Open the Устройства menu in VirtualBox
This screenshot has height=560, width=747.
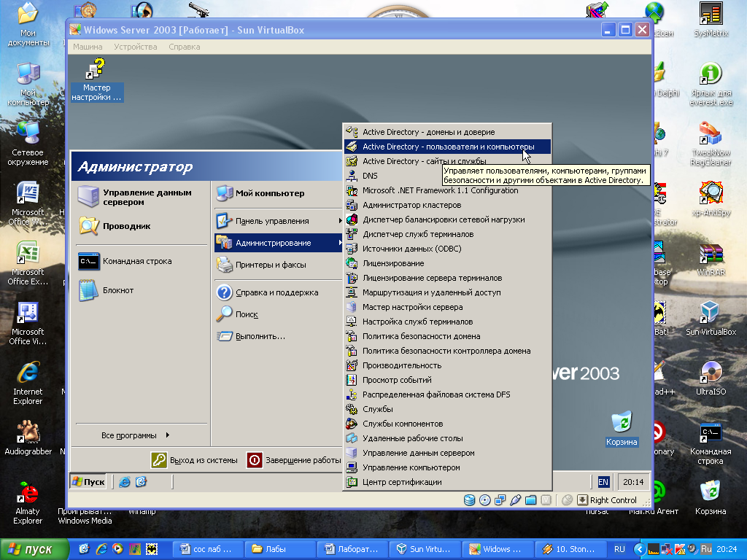(x=135, y=47)
